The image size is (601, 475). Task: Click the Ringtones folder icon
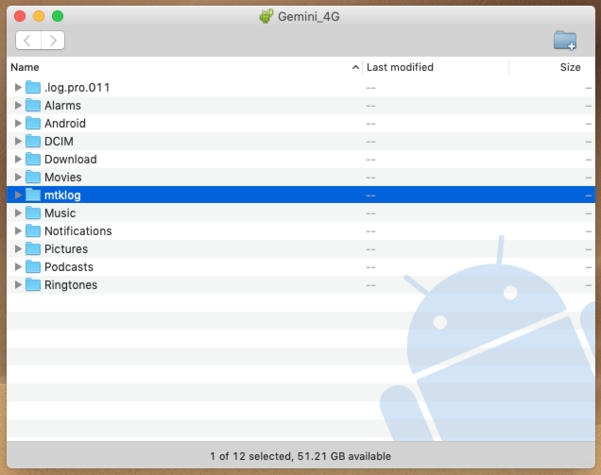32,285
